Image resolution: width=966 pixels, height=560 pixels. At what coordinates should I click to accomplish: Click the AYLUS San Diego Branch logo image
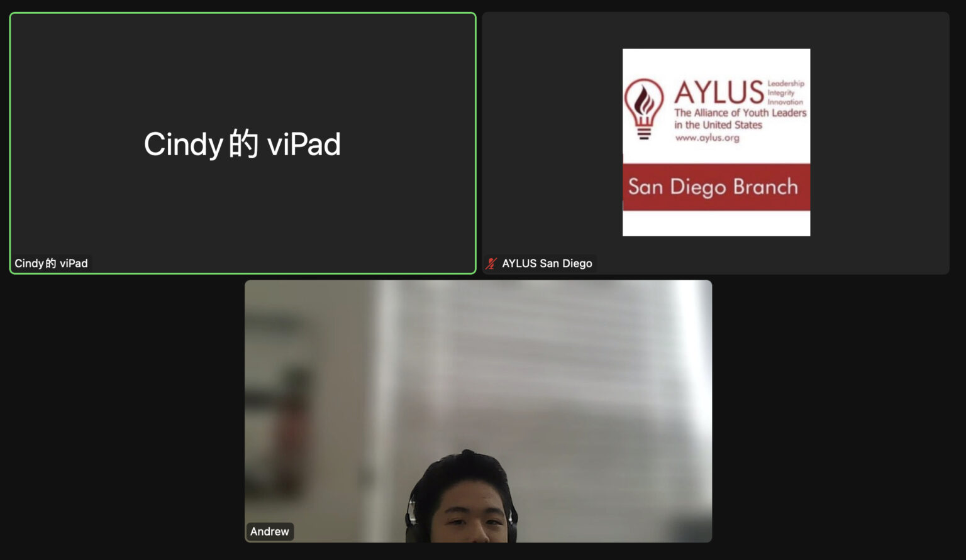(716, 143)
